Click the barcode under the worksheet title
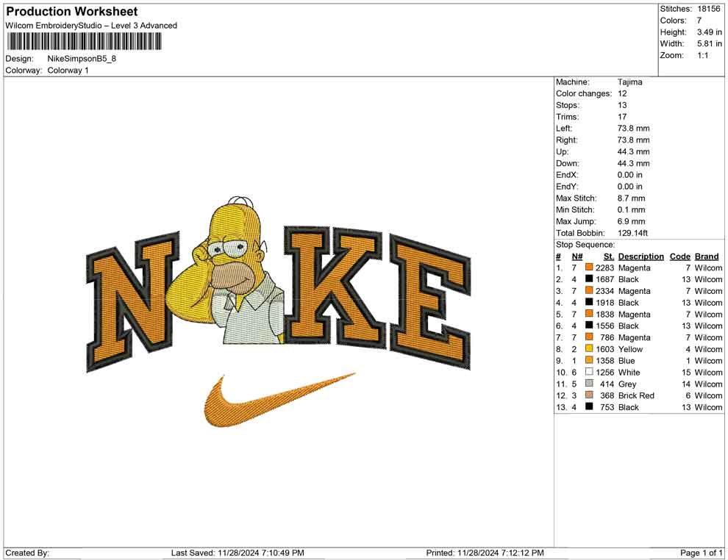Image resolution: width=728 pixels, height=560 pixels. pos(84,42)
